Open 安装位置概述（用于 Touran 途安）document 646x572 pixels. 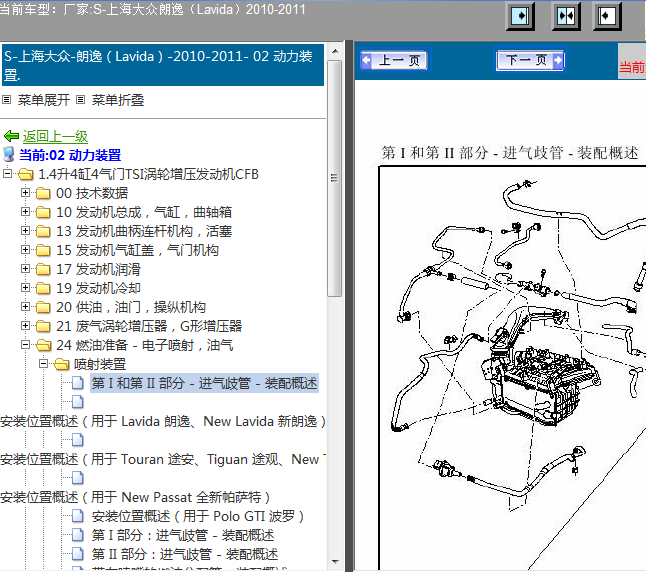click(x=163, y=459)
